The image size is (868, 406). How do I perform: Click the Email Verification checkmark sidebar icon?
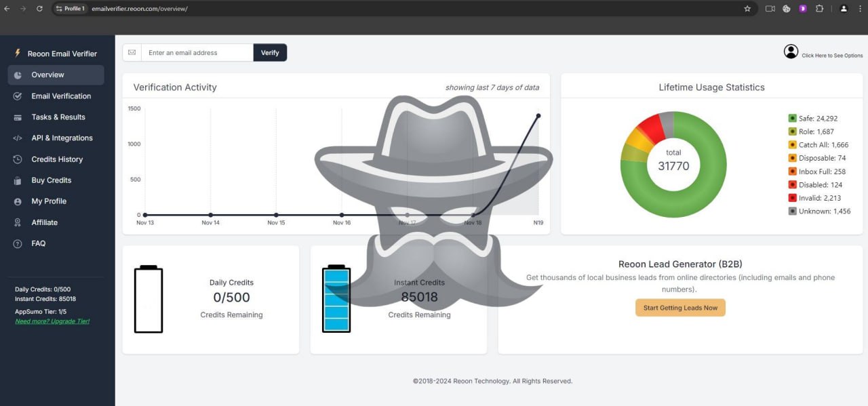click(18, 96)
